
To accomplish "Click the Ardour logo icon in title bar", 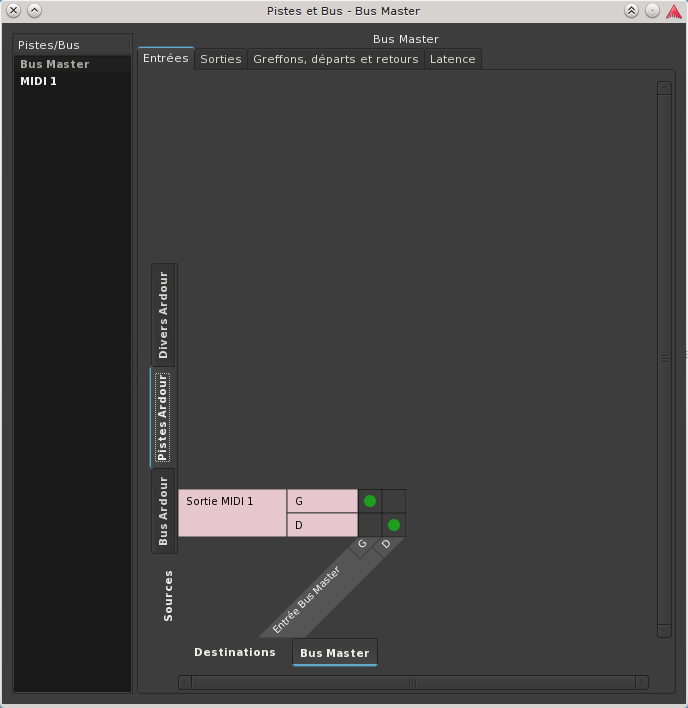I will (x=674, y=11).
